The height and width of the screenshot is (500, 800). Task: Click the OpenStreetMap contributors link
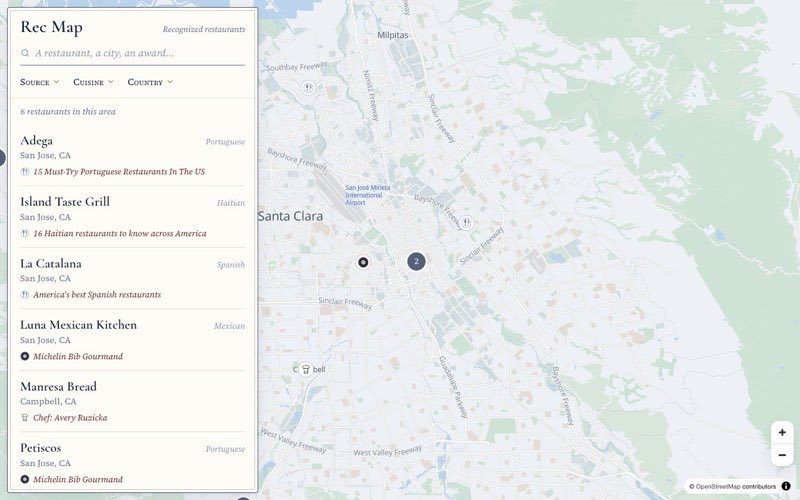tap(735, 487)
